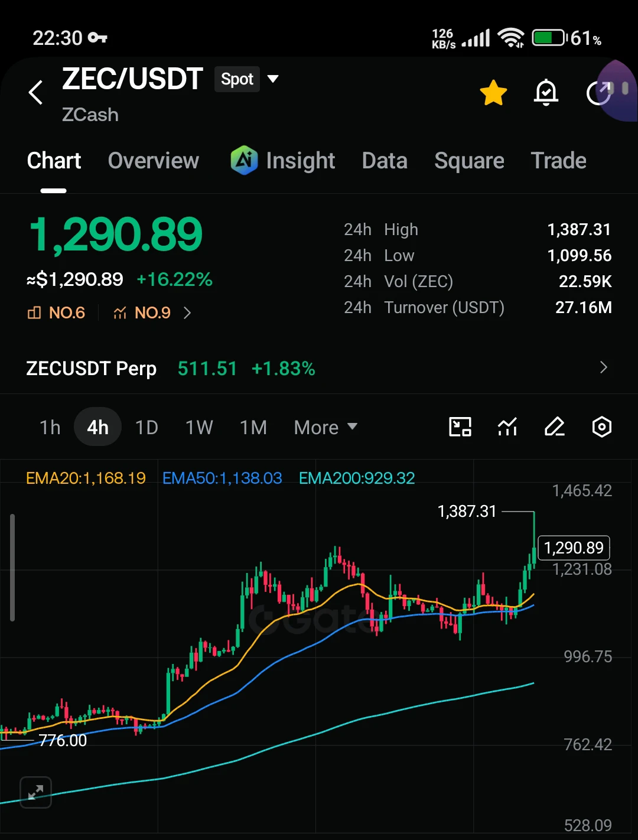Screen dimensions: 638x840
Task: Tap the share icon
Action: (x=598, y=93)
